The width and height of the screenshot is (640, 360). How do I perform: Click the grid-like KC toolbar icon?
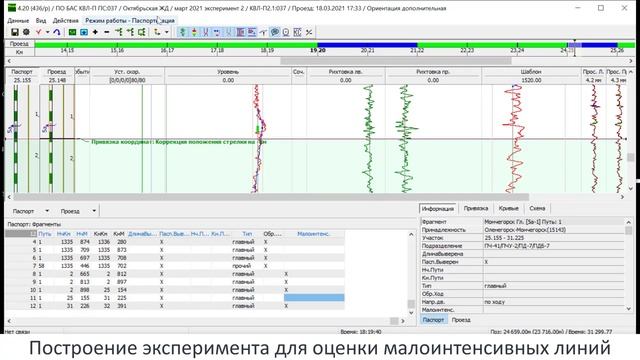point(298,32)
